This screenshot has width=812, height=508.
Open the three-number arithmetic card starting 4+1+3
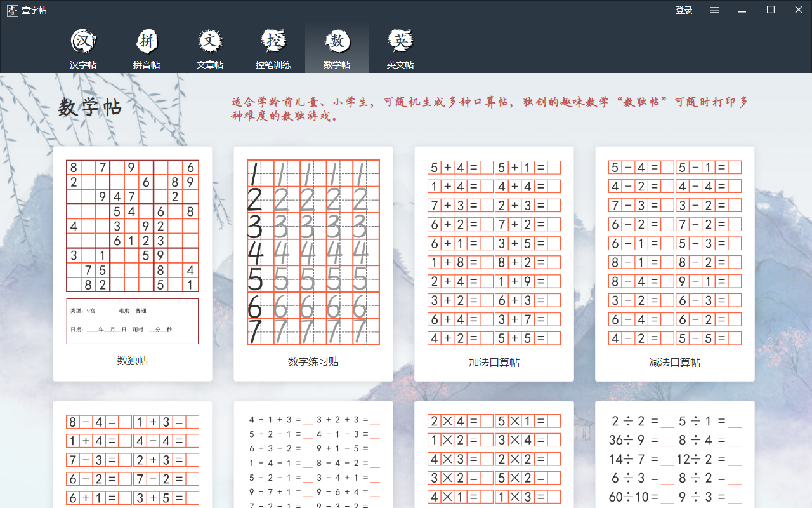tap(313, 455)
